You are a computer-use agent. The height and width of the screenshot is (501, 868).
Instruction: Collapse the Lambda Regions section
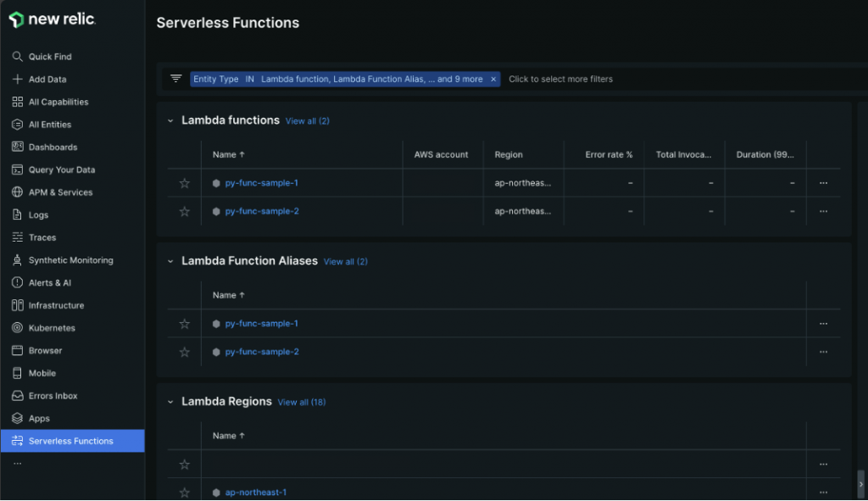pyautogui.click(x=169, y=401)
